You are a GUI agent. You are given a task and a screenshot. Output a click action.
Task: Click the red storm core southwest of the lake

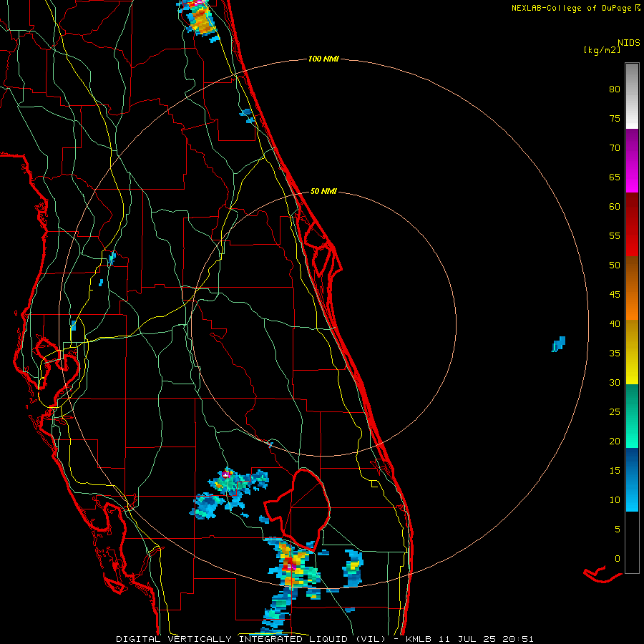pos(290,563)
